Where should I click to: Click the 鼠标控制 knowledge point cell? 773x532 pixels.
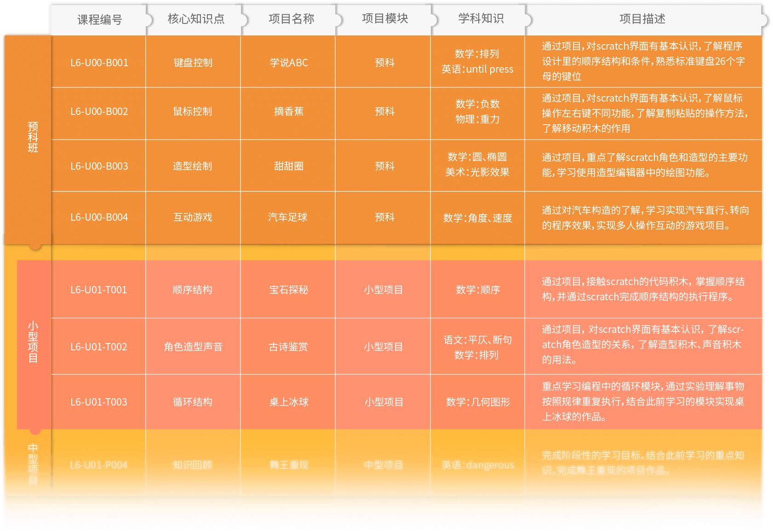point(193,111)
